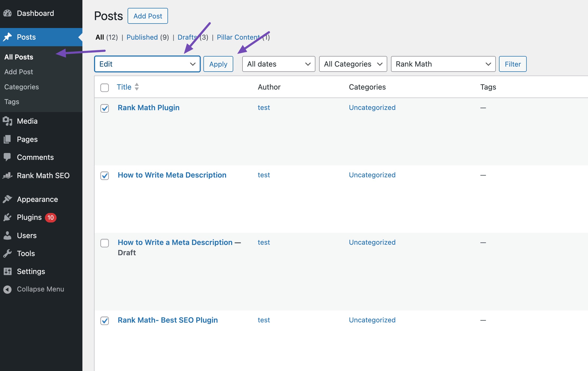Open the Rank Math Plugin post
The height and width of the screenshot is (371, 588).
(149, 108)
